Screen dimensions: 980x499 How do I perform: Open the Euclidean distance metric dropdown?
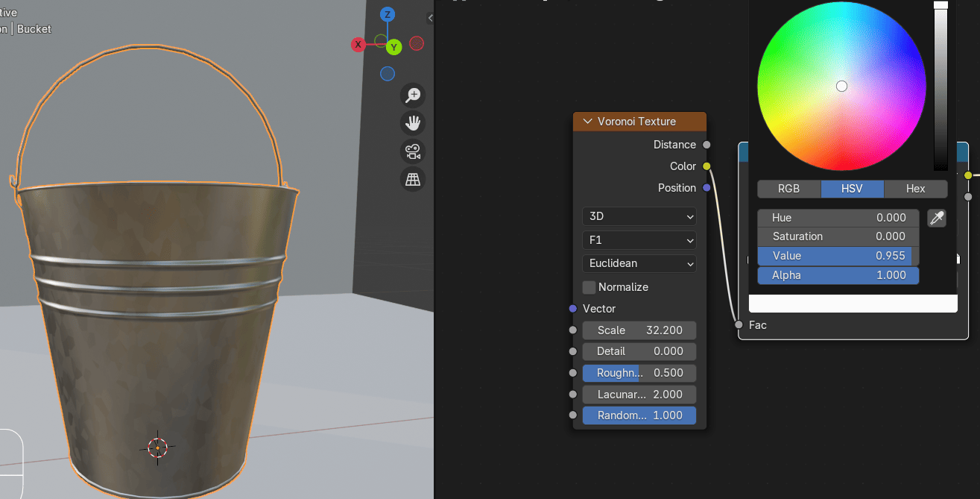click(x=639, y=263)
